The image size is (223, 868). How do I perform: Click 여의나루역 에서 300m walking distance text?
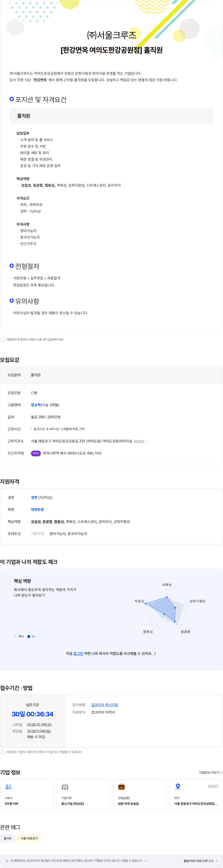tap(72, 453)
